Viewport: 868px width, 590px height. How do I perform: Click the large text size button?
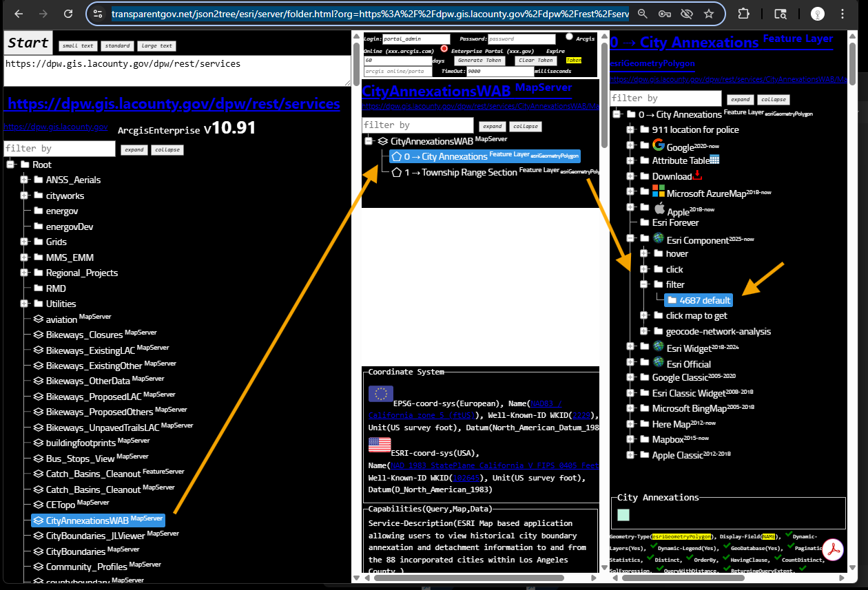[x=156, y=46]
